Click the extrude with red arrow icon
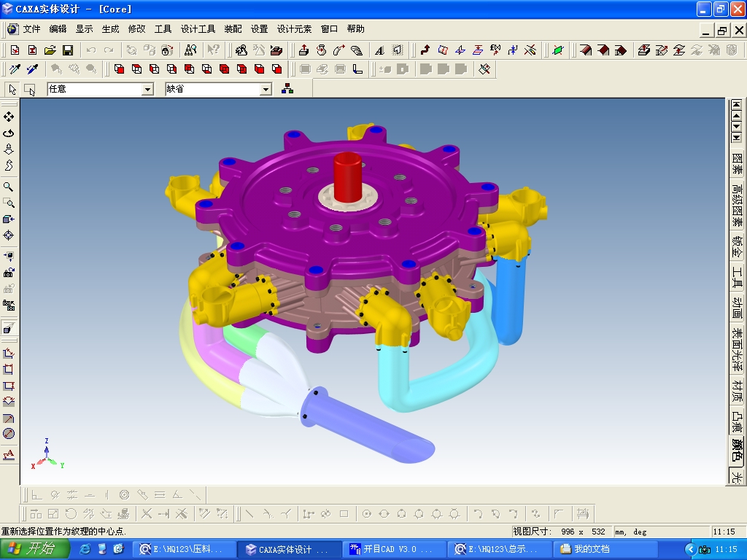The height and width of the screenshot is (560, 747). pos(303,50)
